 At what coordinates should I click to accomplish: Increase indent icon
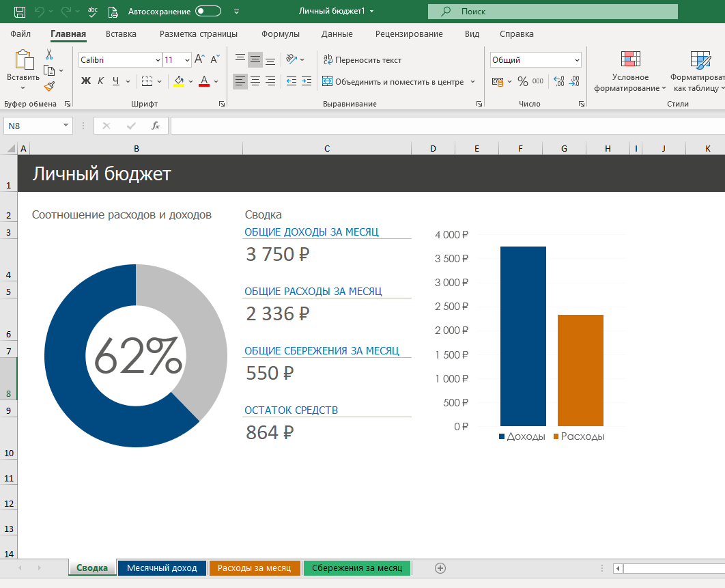[307, 81]
